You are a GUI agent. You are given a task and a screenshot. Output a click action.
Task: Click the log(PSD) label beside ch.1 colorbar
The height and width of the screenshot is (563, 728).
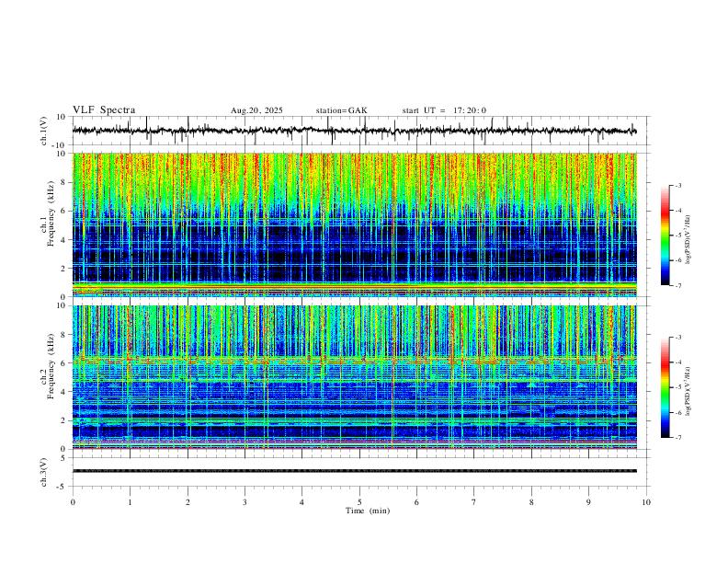pyautogui.click(x=688, y=240)
